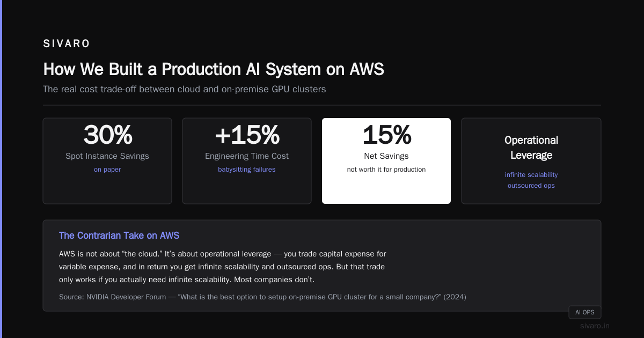The width and height of the screenshot is (644, 338).
Task: Click the "on paper" caption
Action: pos(107,170)
